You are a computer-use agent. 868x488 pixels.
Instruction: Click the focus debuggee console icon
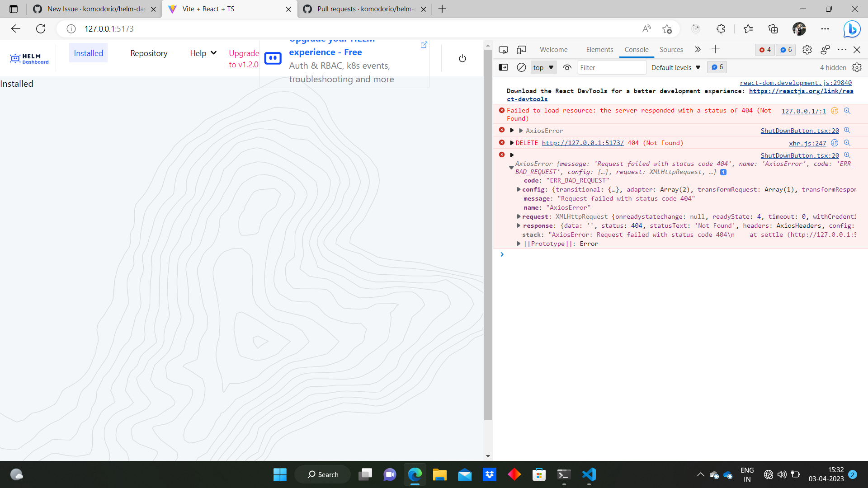tap(503, 67)
